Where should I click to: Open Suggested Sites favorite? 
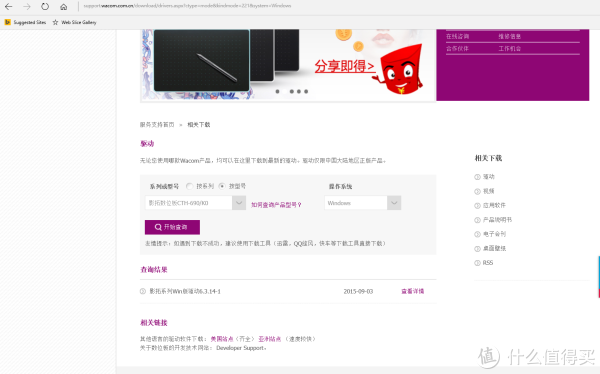tap(25, 22)
